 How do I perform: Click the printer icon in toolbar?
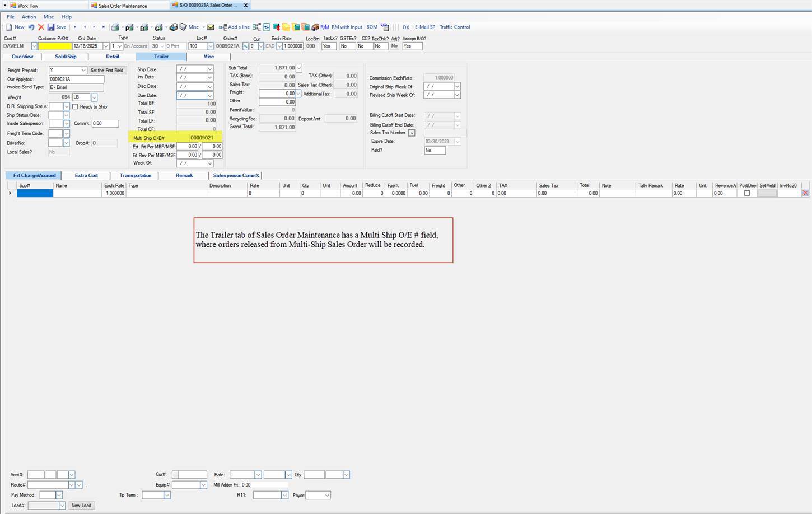pyautogui.click(x=115, y=27)
